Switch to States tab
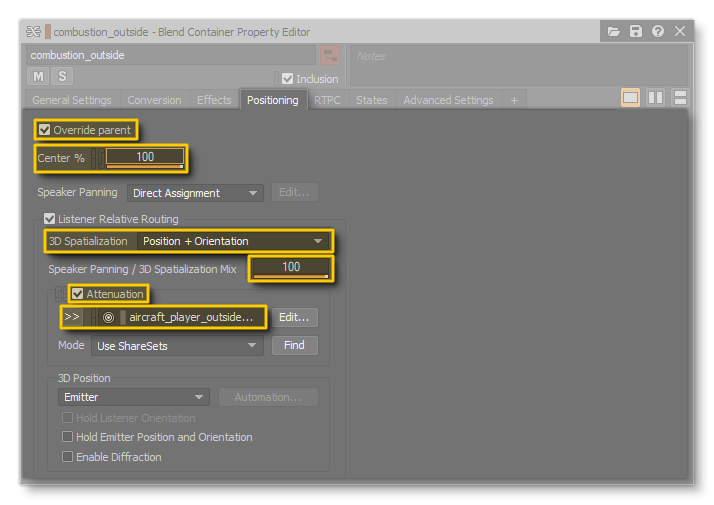 pos(372,100)
